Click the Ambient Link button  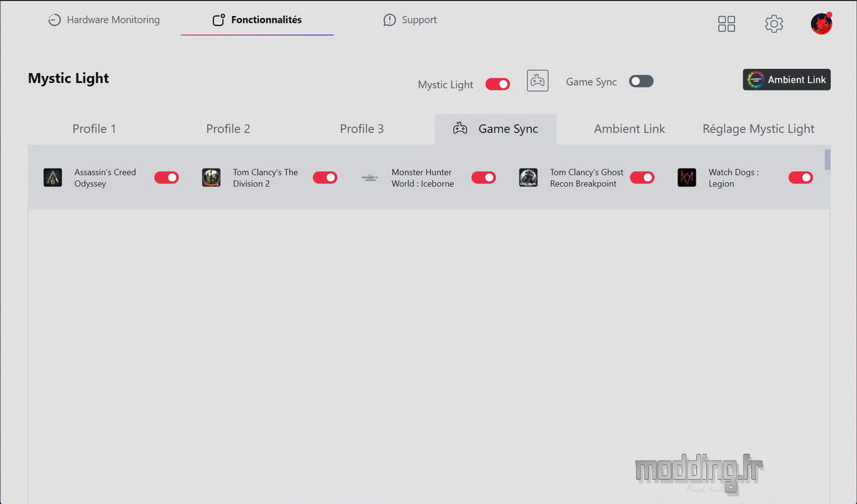(x=787, y=80)
